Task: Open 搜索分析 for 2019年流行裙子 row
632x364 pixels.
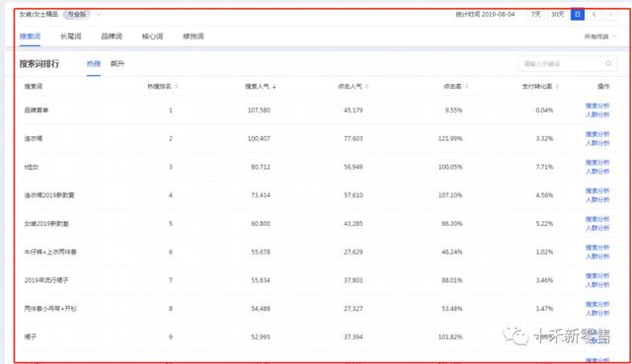Action: 597,276
